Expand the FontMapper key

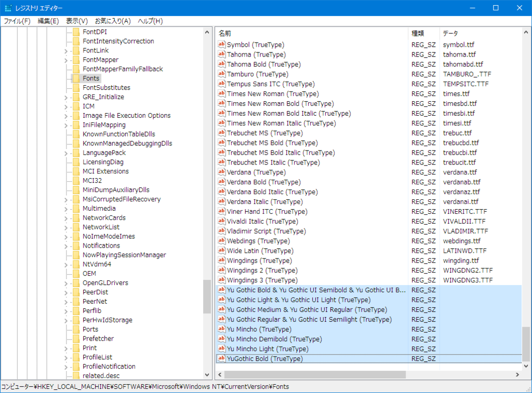click(x=66, y=60)
